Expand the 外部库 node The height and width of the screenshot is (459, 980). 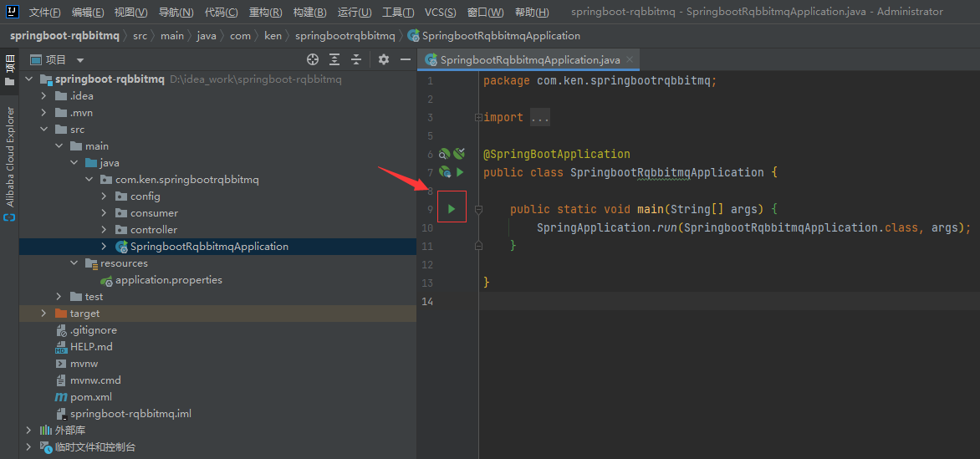(x=28, y=431)
